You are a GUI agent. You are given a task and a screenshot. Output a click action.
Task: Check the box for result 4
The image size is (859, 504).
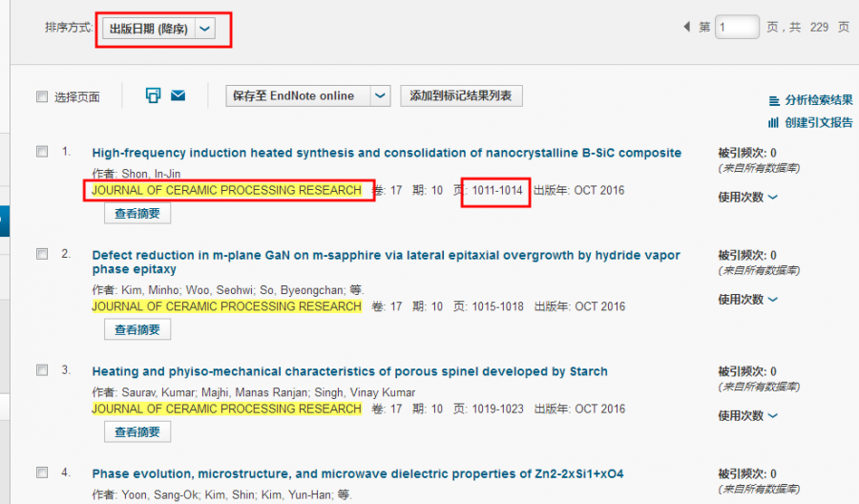(42, 472)
